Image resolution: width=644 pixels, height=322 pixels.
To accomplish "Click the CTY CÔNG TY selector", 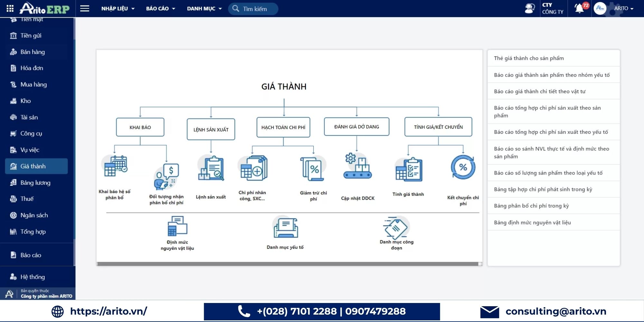I will pyautogui.click(x=553, y=8).
